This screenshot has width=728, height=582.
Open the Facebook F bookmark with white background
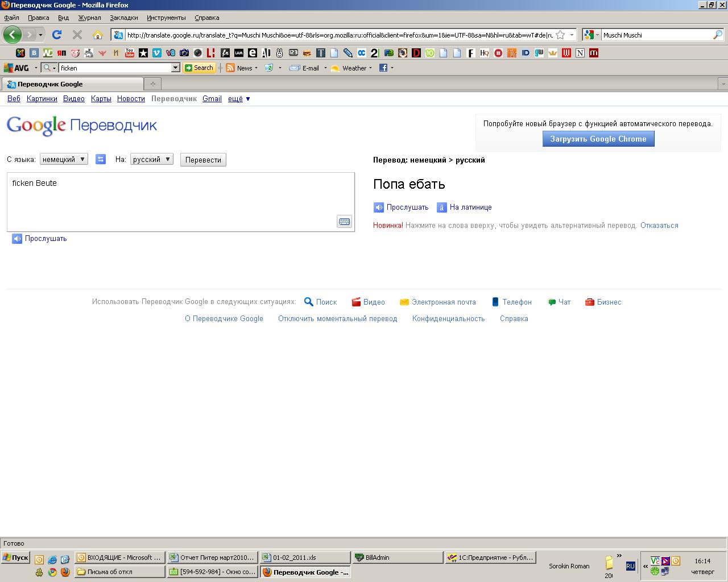[x=471, y=53]
